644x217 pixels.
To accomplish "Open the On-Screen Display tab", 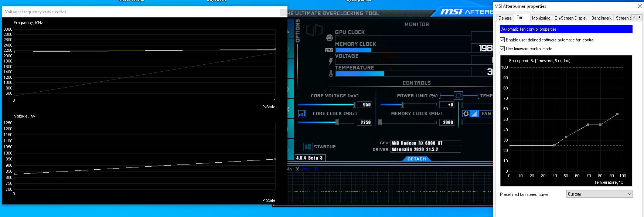I will click(x=570, y=18).
